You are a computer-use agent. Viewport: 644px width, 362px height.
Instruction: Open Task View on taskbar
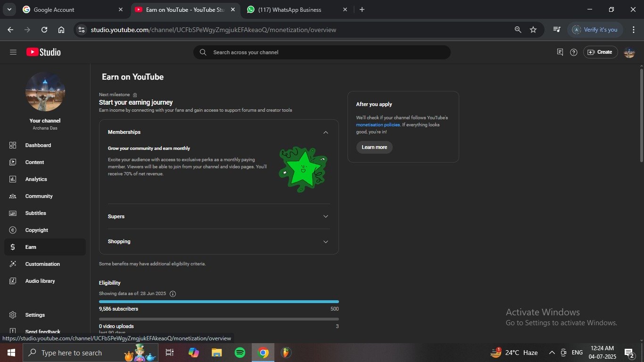(170, 353)
